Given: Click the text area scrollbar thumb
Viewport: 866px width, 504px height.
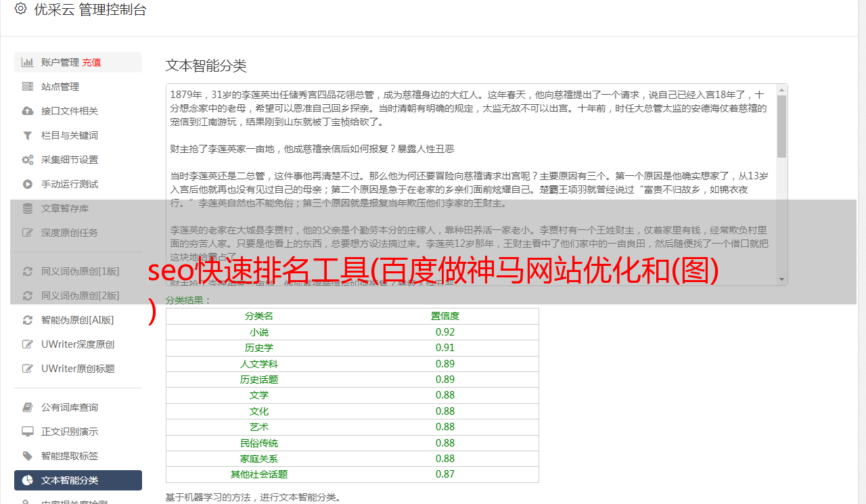Looking at the screenshot, I should pyautogui.click(x=781, y=127).
